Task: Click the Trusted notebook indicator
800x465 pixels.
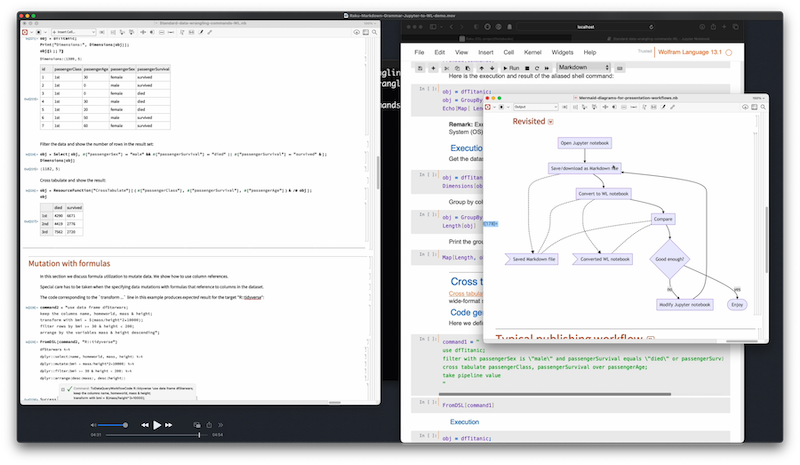Action: pyautogui.click(x=645, y=51)
